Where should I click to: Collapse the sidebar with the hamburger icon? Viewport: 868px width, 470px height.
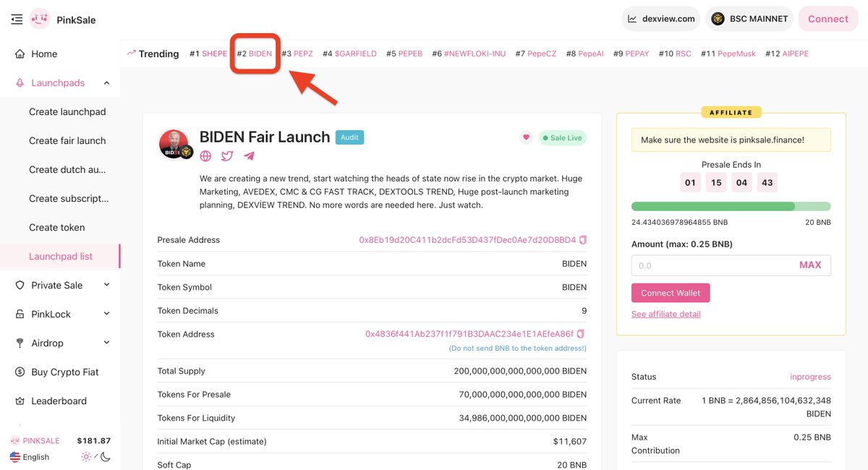(x=17, y=20)
